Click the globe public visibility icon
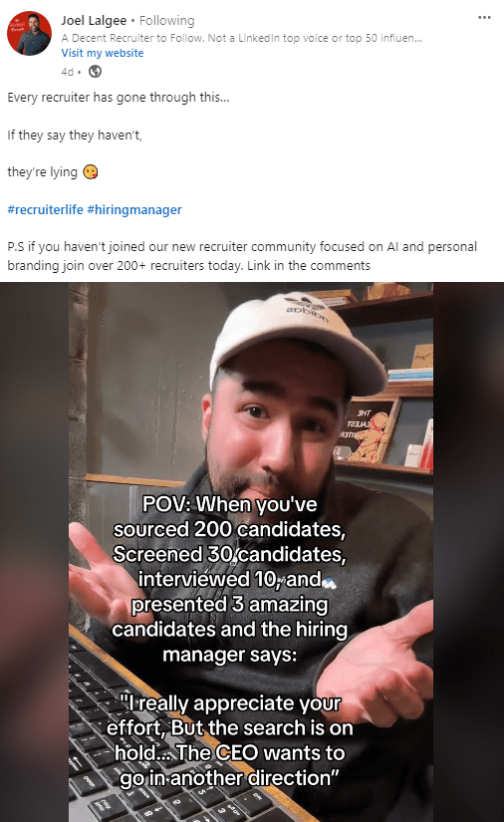Image resolution: width=504 pixels, height=822 pixels. 95,72
